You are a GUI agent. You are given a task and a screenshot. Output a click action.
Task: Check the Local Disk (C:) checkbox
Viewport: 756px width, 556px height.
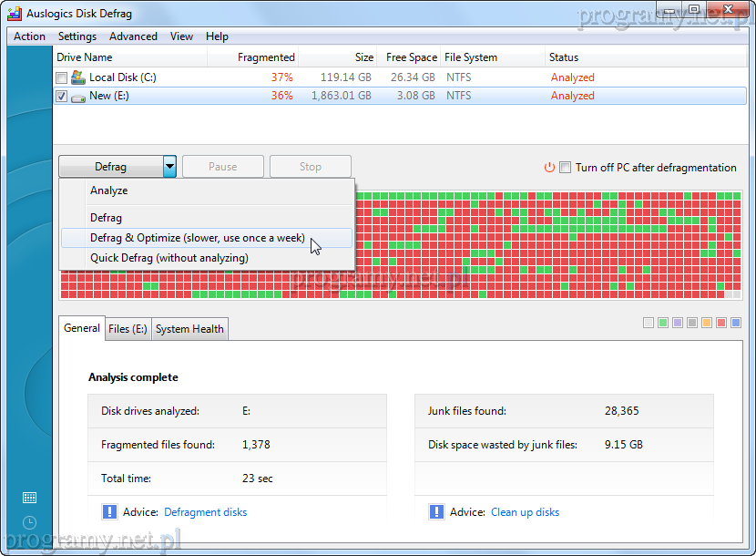pos(62,78)
